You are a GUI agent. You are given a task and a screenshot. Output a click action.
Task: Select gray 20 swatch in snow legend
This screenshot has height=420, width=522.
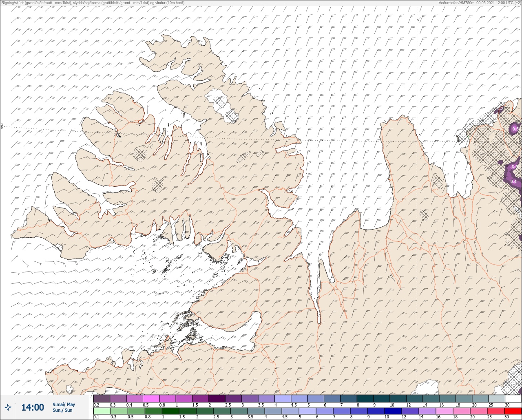[480, 398]
